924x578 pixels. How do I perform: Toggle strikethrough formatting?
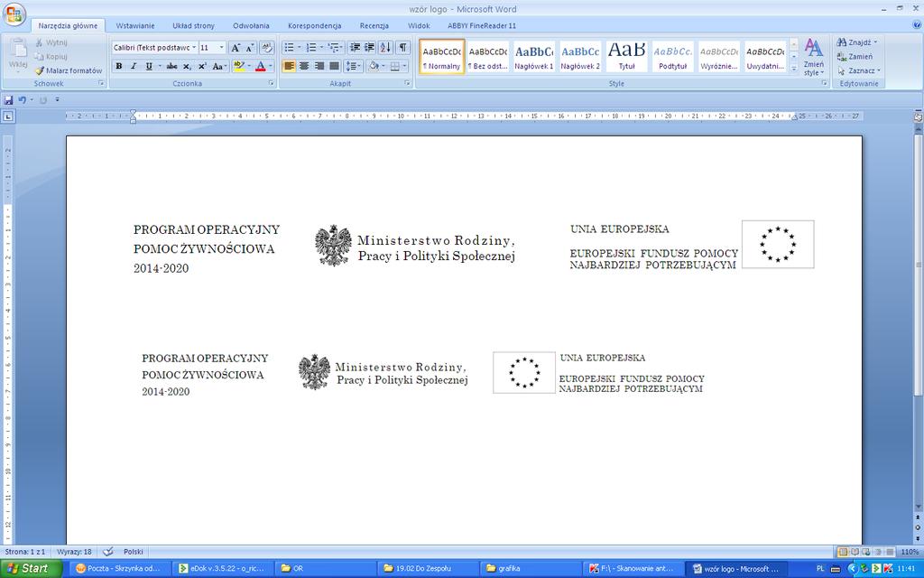tap(171, 66)
